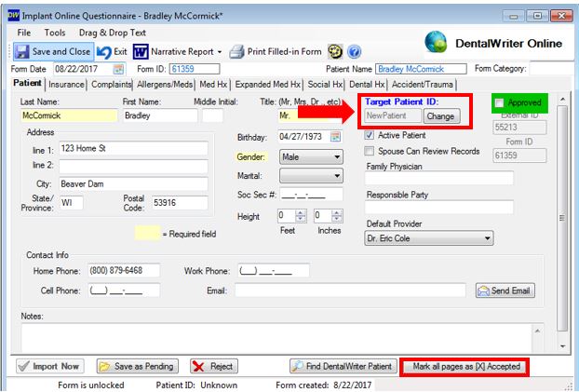
Task: Click Address line 2 field
Action: pos(133,167)
